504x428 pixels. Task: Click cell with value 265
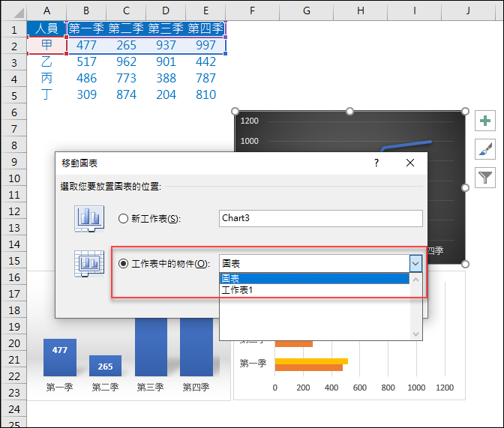click(x=126, y=45)
